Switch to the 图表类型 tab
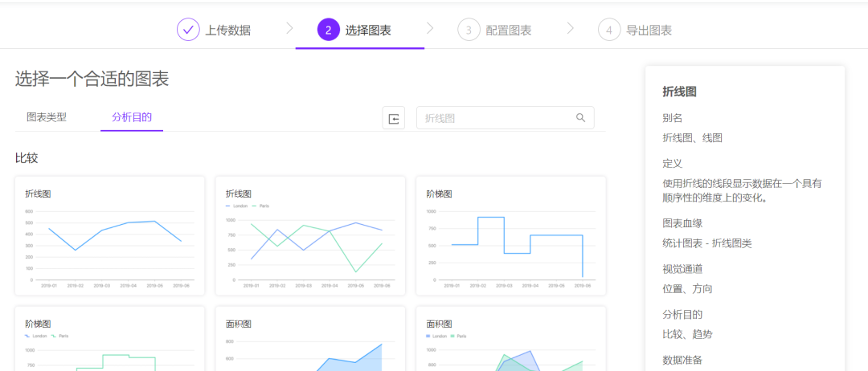The width and height of the screenshot is (868, 371). (x=47, y=117)
